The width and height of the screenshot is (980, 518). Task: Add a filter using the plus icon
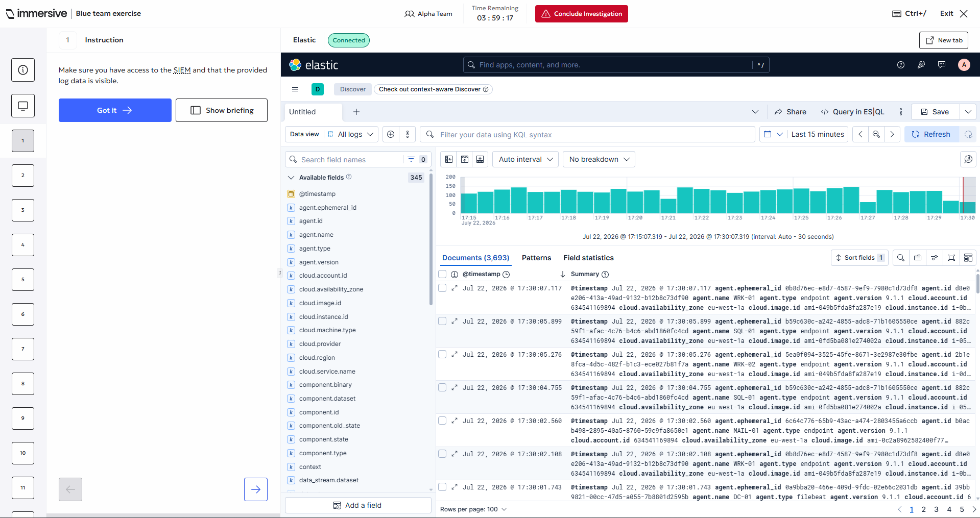[x=391, y=134]
